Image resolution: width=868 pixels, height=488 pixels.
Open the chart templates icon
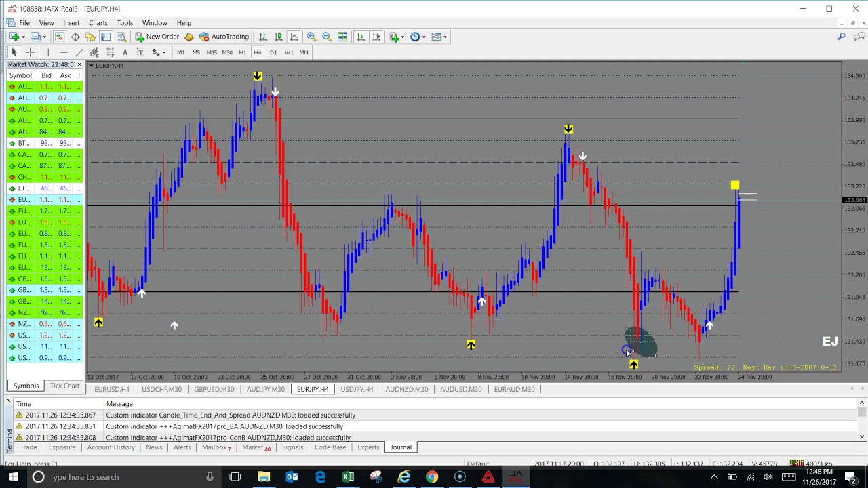coord(436,37)
